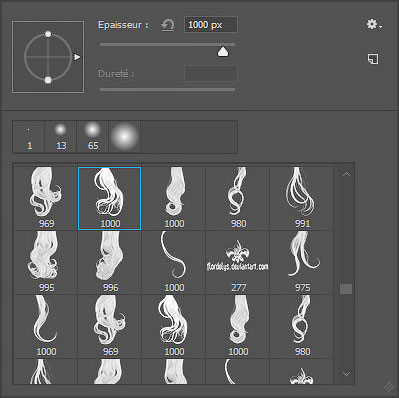
Task: Click the Epaisseur slider track
Action: (x=167, y=44)
